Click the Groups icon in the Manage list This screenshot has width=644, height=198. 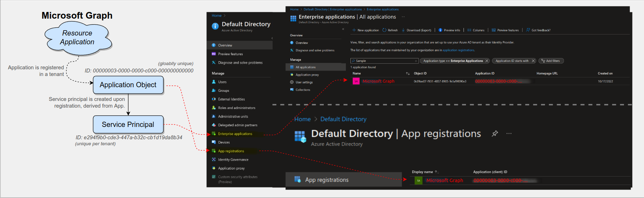click(x=214, y=90)
